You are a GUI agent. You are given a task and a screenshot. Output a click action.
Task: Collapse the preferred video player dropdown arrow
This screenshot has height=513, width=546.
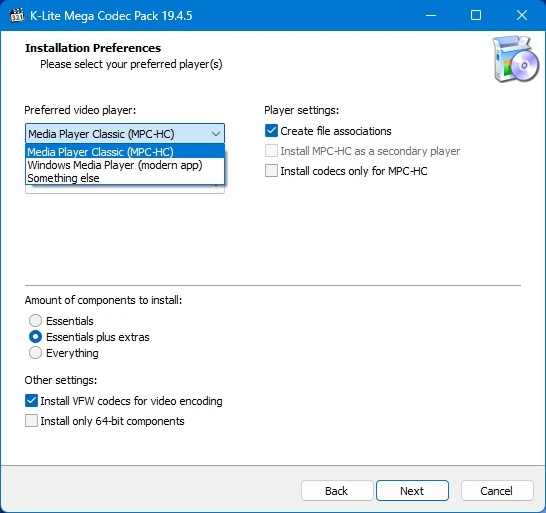216,134
